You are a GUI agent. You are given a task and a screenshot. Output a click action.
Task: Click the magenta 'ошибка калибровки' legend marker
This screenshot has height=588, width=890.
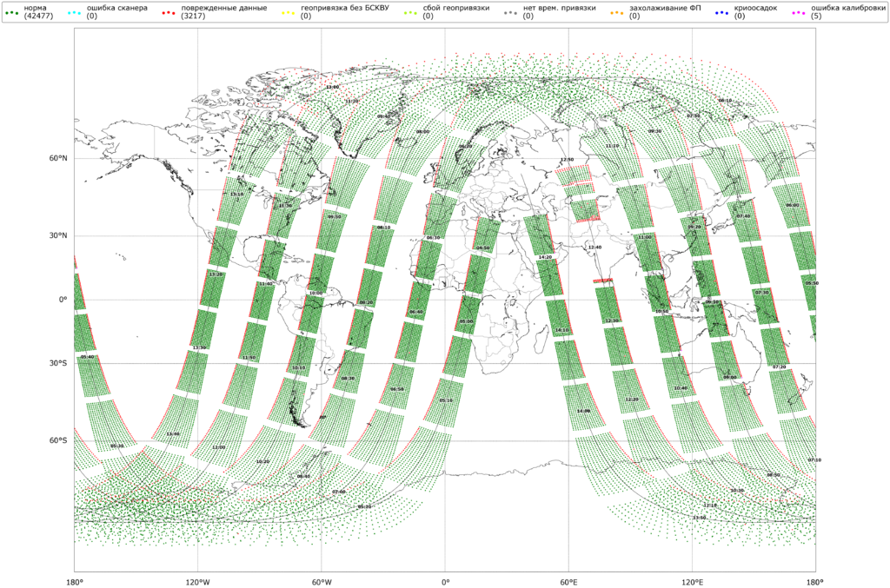tap(797, 12)
